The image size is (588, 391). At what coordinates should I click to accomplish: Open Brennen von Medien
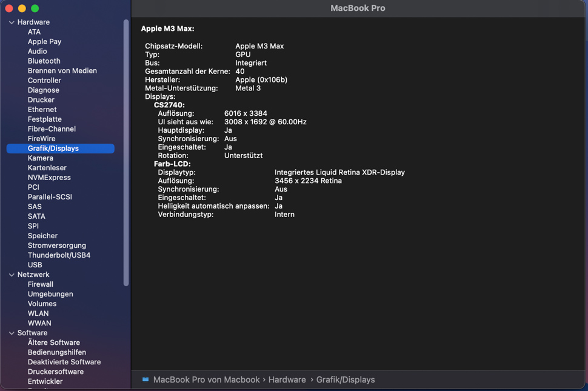62,71
